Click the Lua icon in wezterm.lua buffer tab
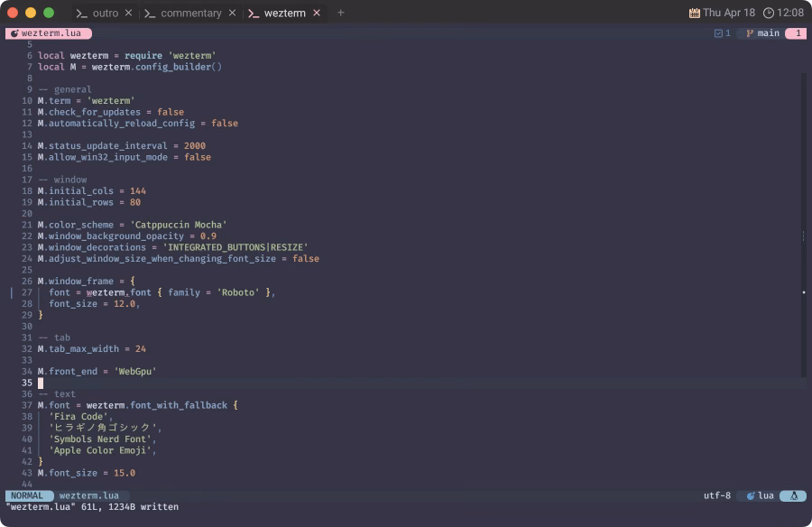The image size is (812, 527). click(x=14, y=33)
